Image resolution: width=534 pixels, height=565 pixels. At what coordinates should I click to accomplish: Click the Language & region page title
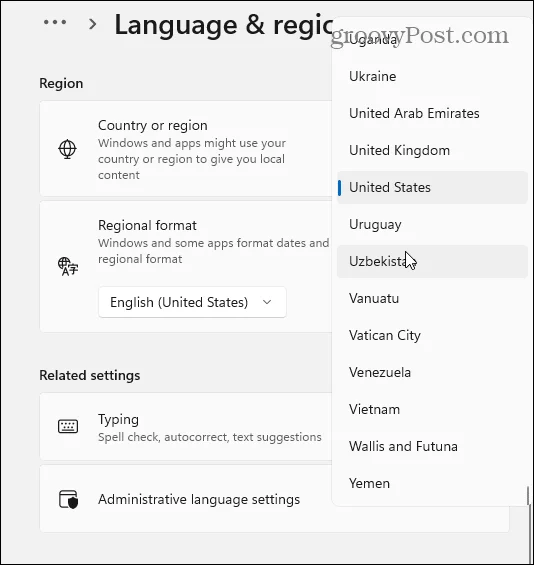pos(223,25)
